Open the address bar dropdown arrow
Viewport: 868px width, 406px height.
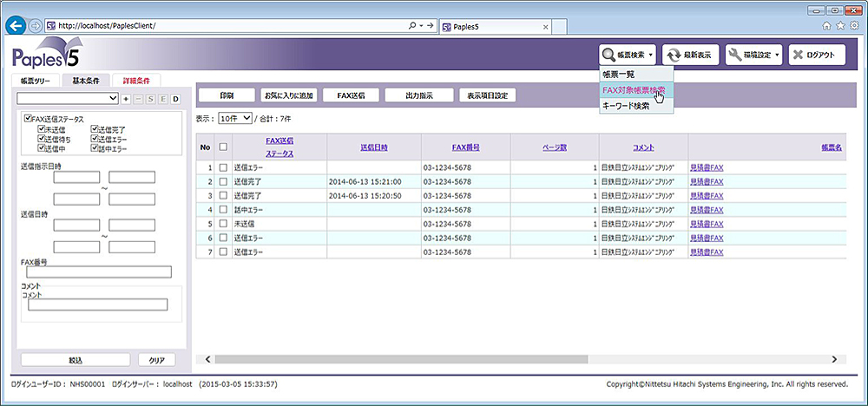(421, 26)
